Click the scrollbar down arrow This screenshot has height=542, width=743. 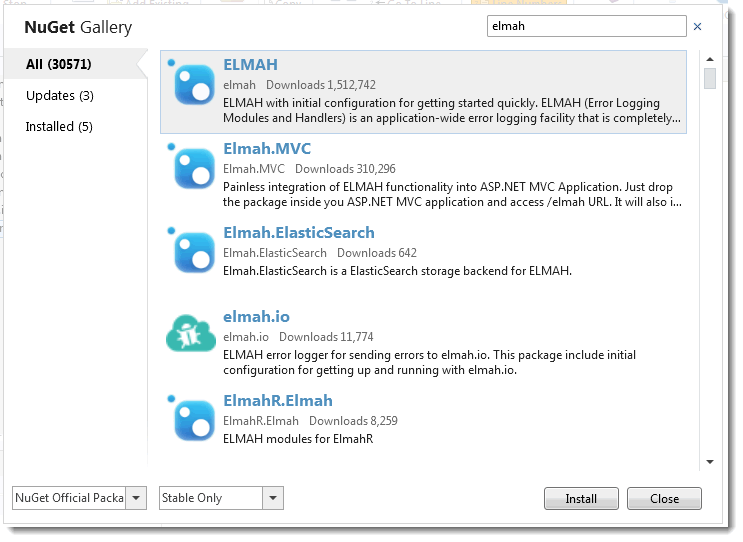[710, 461]
